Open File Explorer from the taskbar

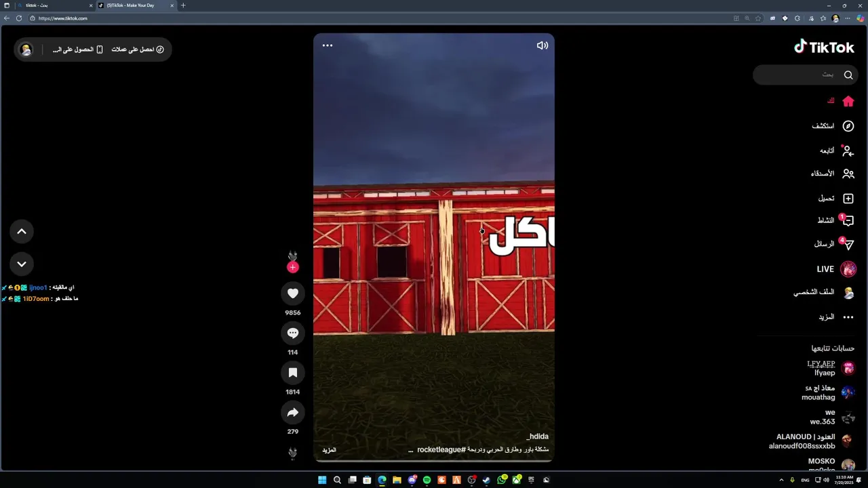(397, 480)
